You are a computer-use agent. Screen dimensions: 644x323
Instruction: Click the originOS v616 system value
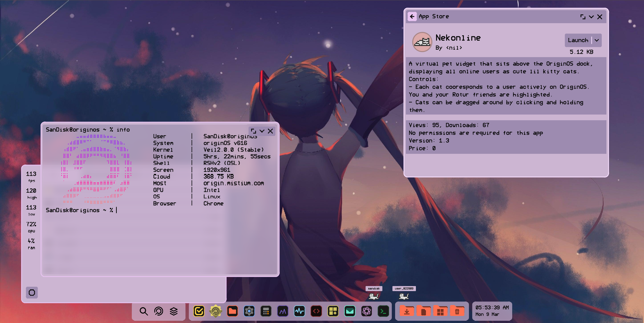point(225,143)
